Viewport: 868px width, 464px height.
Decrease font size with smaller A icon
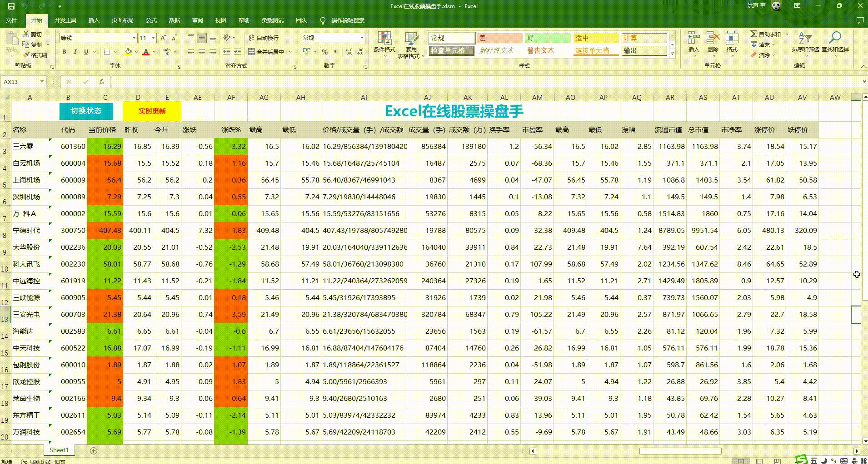click(x=174, y=38)
